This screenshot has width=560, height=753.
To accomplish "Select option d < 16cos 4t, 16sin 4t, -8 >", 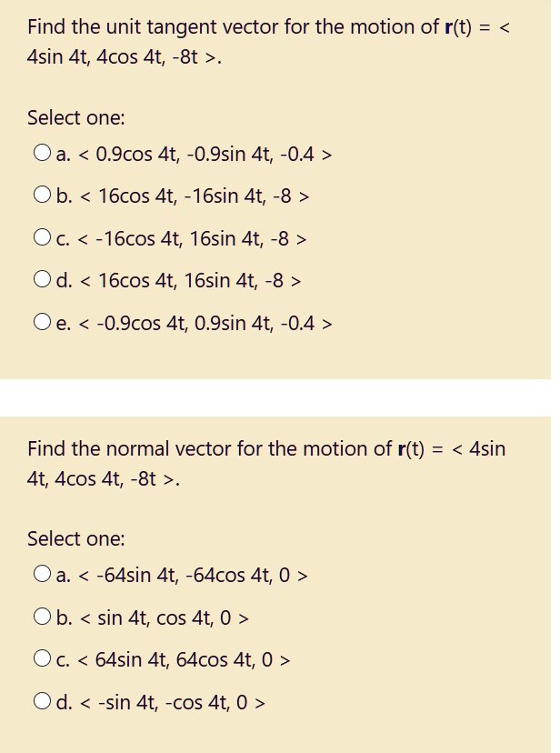I will [x=42, y=278].
